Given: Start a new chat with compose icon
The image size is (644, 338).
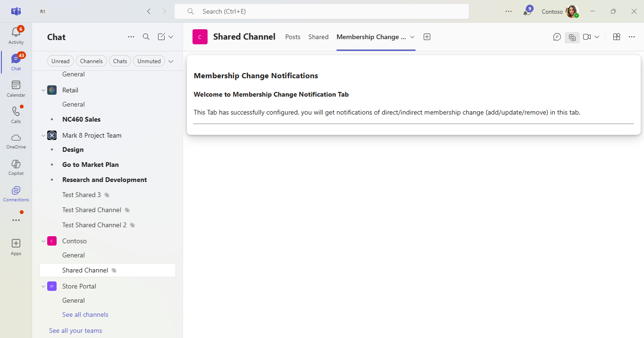Looking at the screenshot, I should click(161, 37).
